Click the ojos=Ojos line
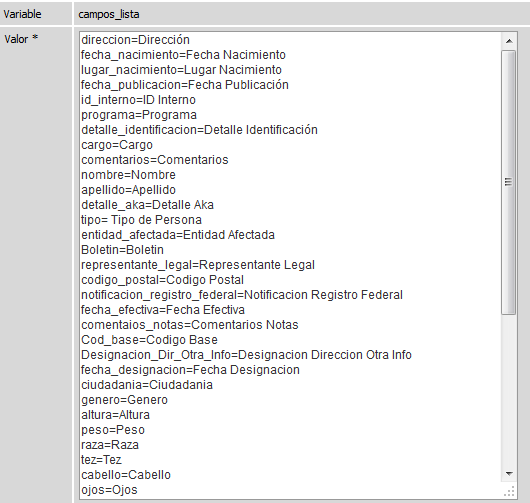Screen dimensions: 530x503 pos(109,490)
